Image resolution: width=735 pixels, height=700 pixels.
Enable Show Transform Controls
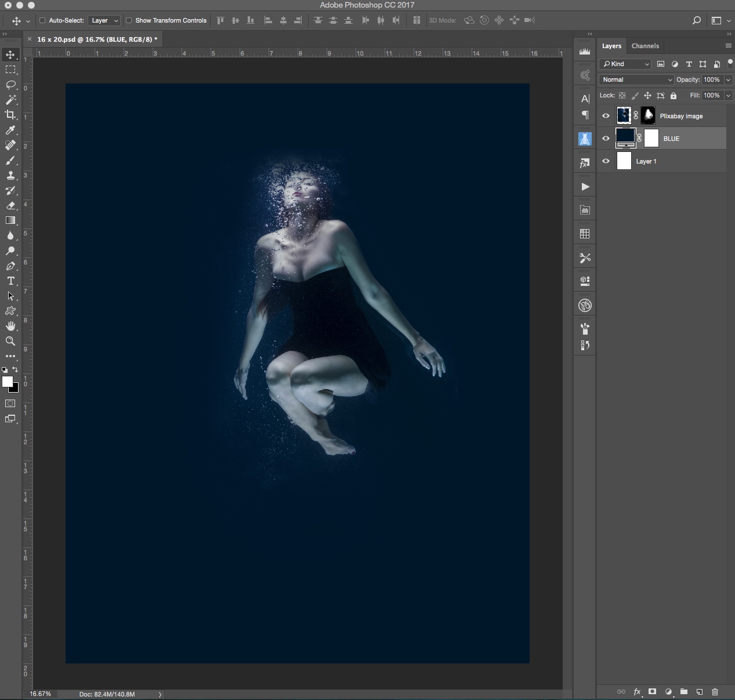click(128, 20)
